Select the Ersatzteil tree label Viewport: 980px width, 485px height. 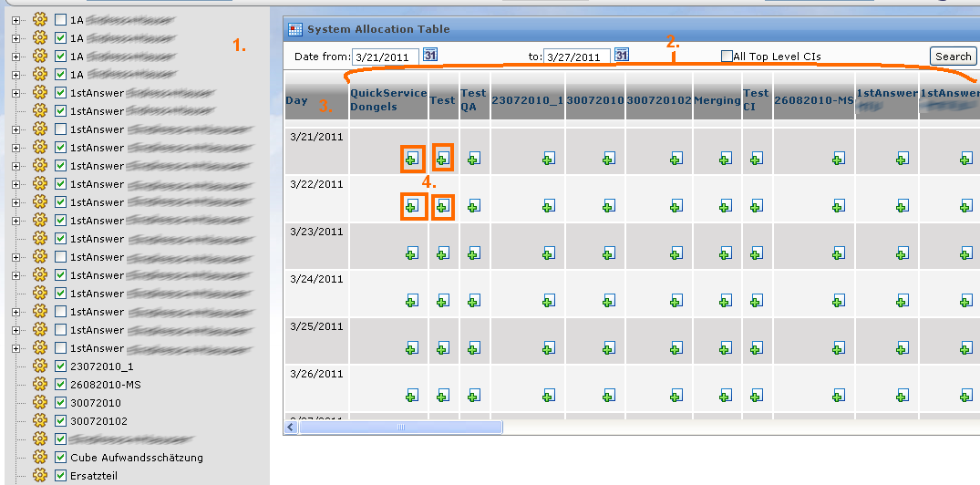(94, 476)
